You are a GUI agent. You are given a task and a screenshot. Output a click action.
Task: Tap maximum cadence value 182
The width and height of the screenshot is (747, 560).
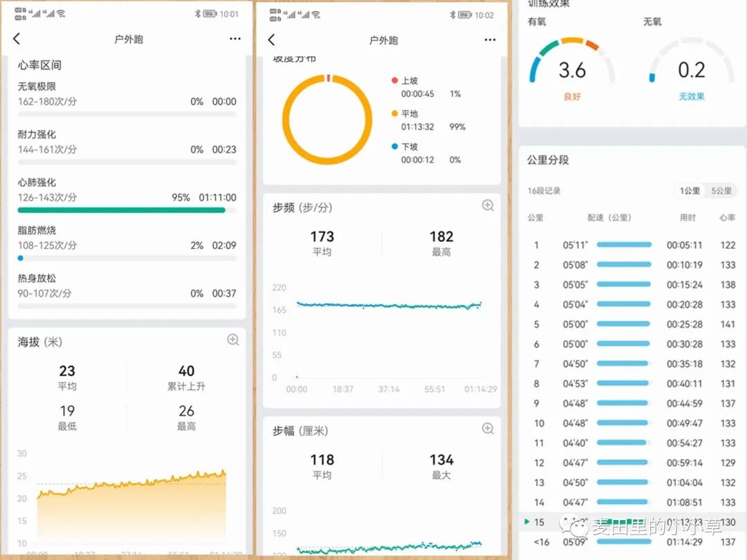click(x=441, y=236)
